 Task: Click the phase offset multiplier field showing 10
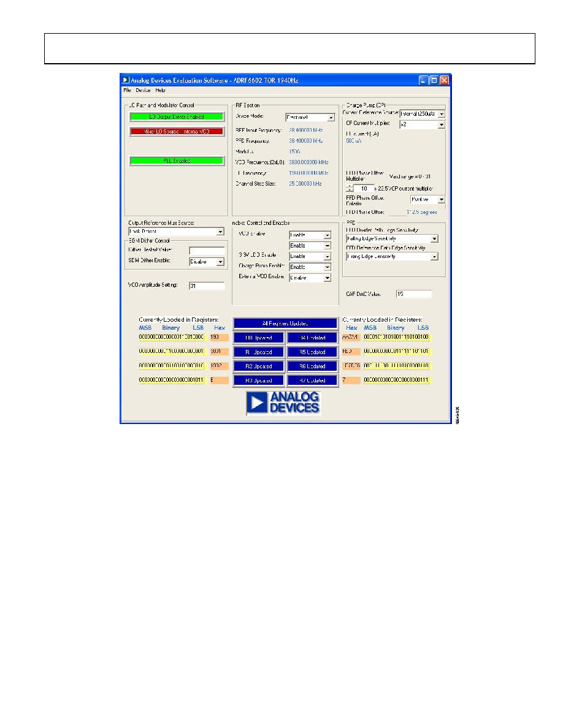pos(364,189)
